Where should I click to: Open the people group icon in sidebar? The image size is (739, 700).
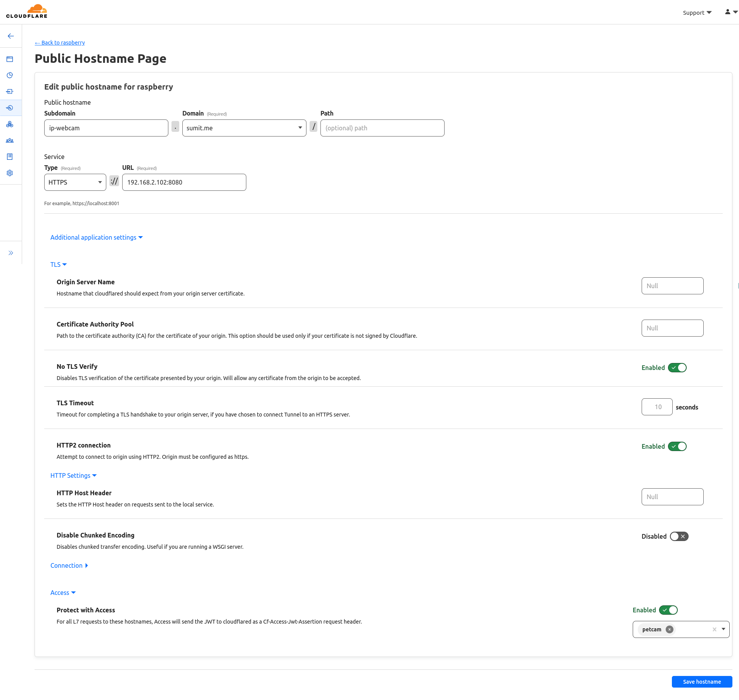click(x=10, y=140)
